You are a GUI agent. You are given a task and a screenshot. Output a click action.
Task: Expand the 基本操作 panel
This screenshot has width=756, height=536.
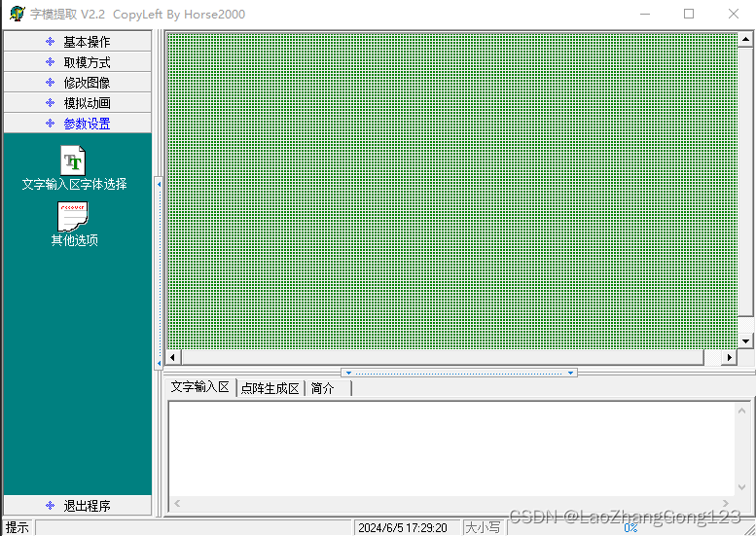(77, 42)
